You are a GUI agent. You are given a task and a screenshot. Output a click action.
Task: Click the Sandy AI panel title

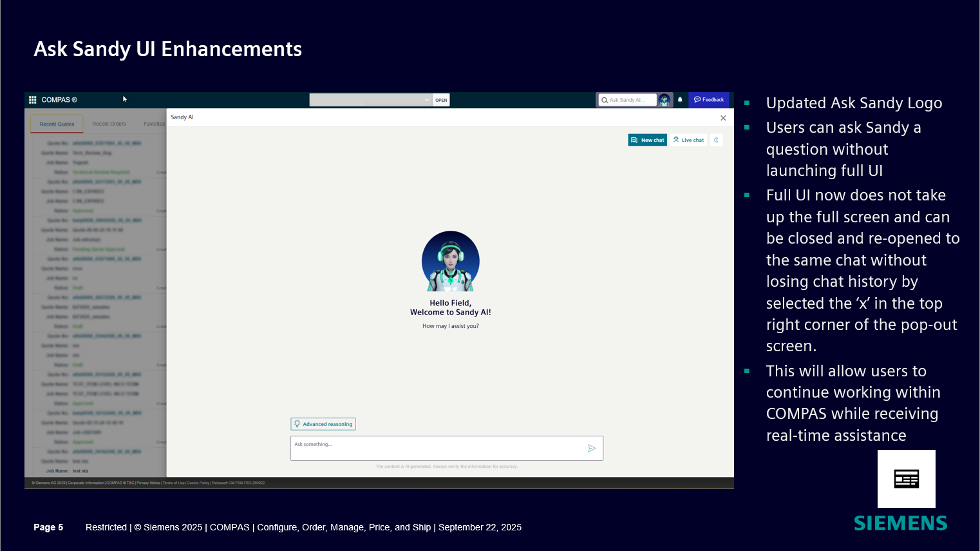point(182,117)
